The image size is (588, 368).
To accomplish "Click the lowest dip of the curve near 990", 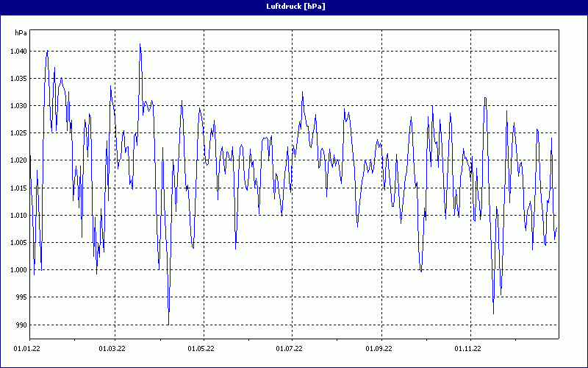I will coord(168,323).
